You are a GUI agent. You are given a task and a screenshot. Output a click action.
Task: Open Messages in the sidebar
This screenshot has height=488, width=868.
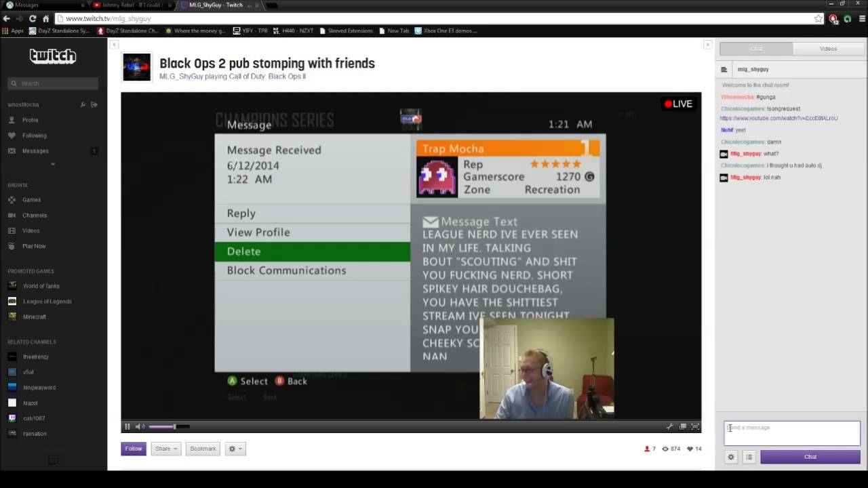[35, 151]
